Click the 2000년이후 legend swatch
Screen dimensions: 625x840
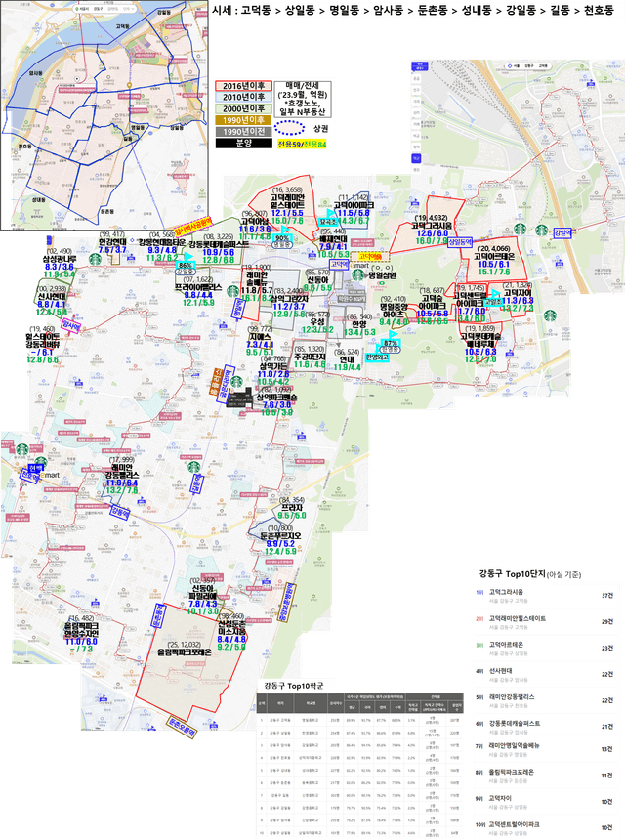244,108
